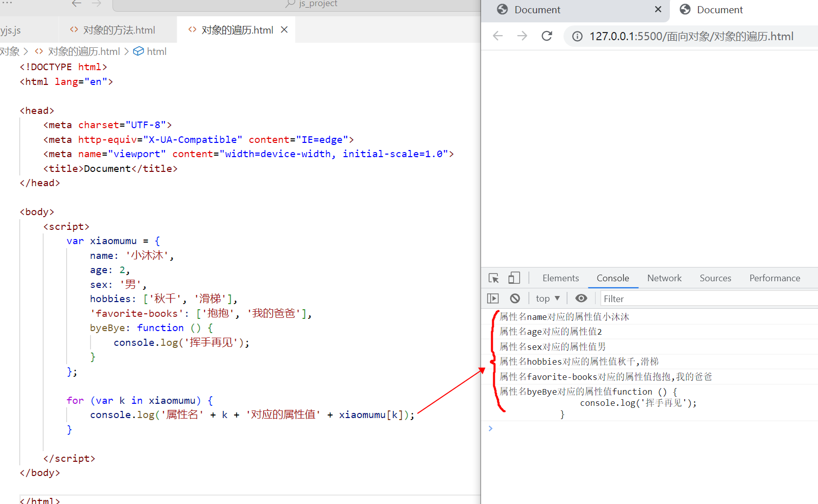Activate the DevTools inspect element picker
The height and width of the screenshot is (504, 818).
(493, 278)
